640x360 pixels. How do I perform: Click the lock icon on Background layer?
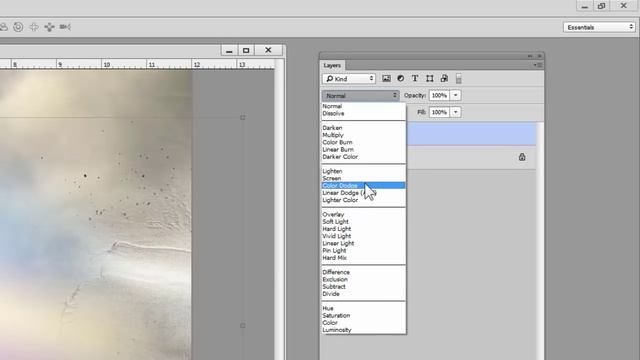tap(522, 157)
